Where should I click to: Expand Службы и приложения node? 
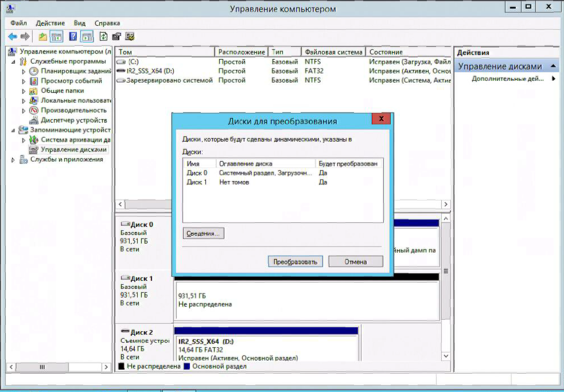pos(13,159)
